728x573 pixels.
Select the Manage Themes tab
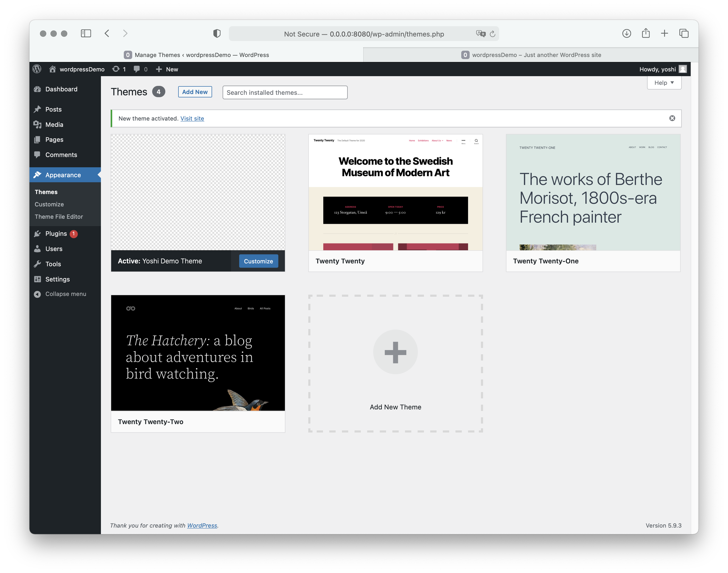tap(196, 55)
